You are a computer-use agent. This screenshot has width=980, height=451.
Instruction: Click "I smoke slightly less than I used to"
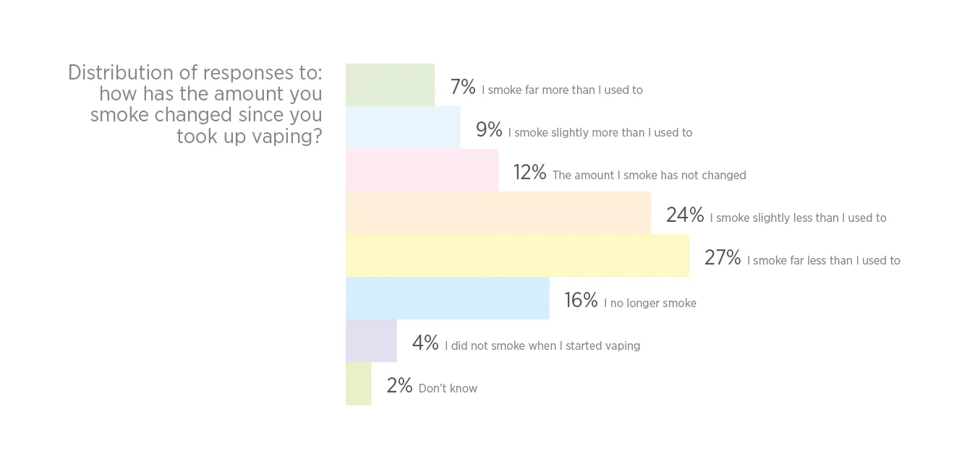(798, 218)
